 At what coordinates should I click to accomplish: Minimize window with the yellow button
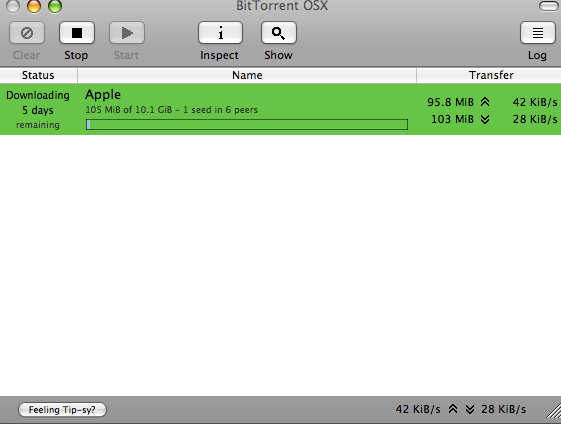[x=34, y=6]
